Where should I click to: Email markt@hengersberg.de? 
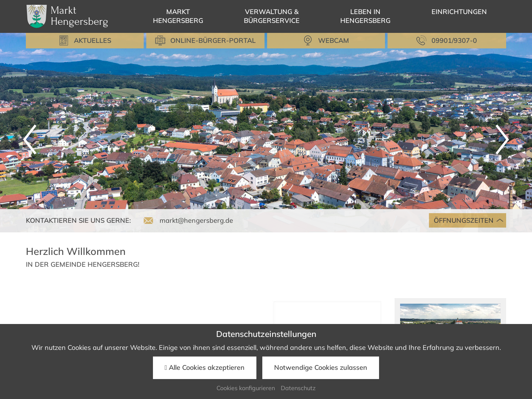coord(196,221)
